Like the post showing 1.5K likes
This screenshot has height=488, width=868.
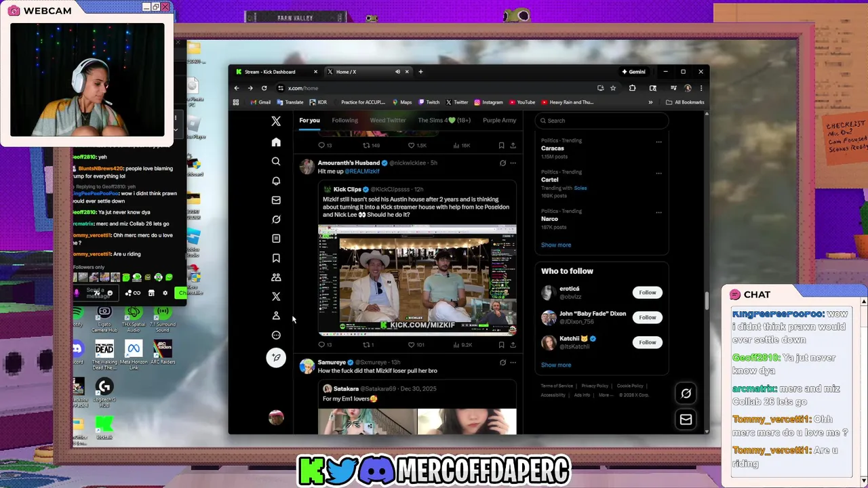[x=416, y=145]
